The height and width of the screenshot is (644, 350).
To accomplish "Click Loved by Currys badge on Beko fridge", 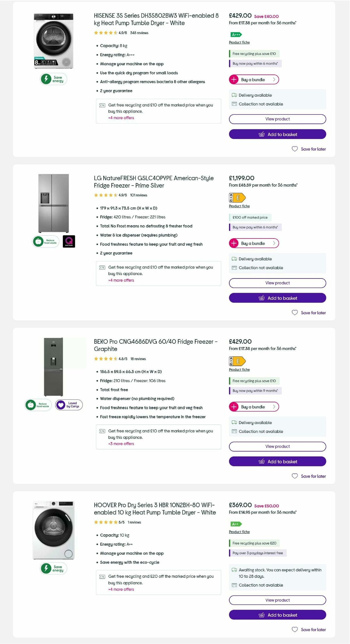I will (69, 405).
